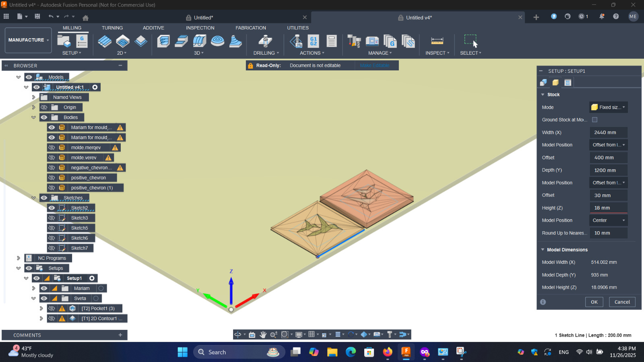644x362 pixels.
Task: Open the stock Mode dropdown
Action: coord(608,107)
